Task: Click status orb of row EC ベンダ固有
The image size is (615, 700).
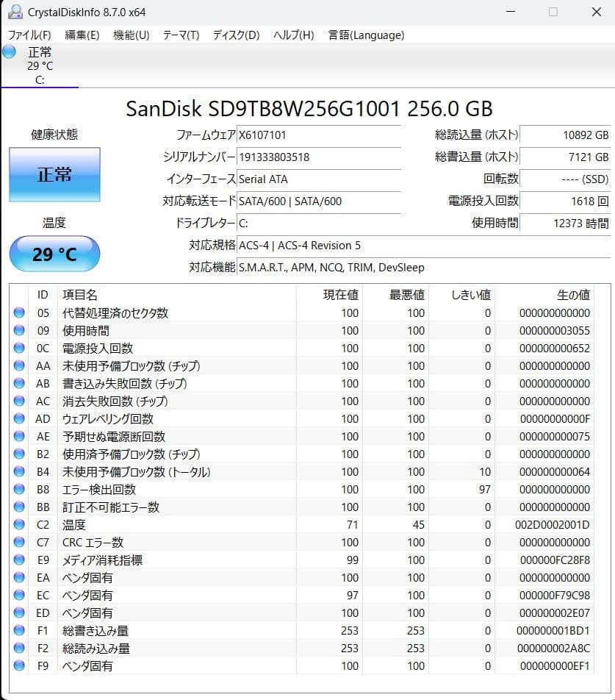Action: click(x=18, y=595)
